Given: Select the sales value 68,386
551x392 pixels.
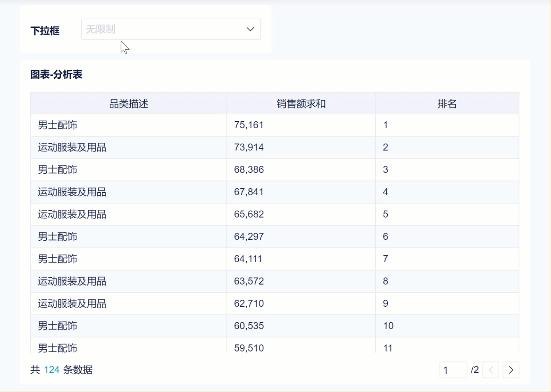Looking at the screenshot, I should (x=249, y=169).
